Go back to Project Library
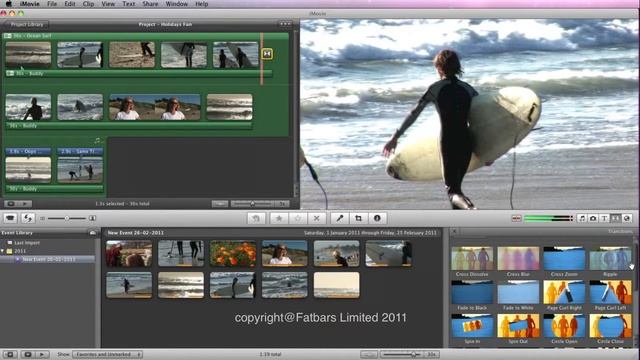 26,24
